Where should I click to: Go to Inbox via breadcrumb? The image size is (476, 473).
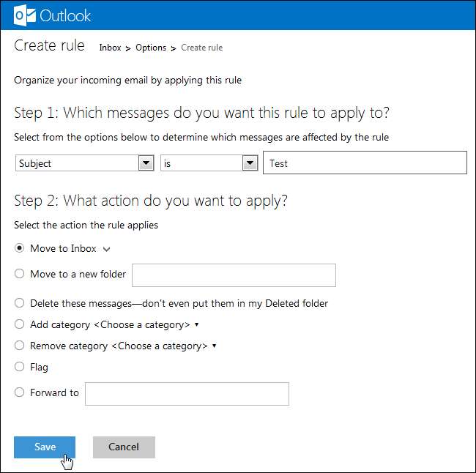click(110, 48)
